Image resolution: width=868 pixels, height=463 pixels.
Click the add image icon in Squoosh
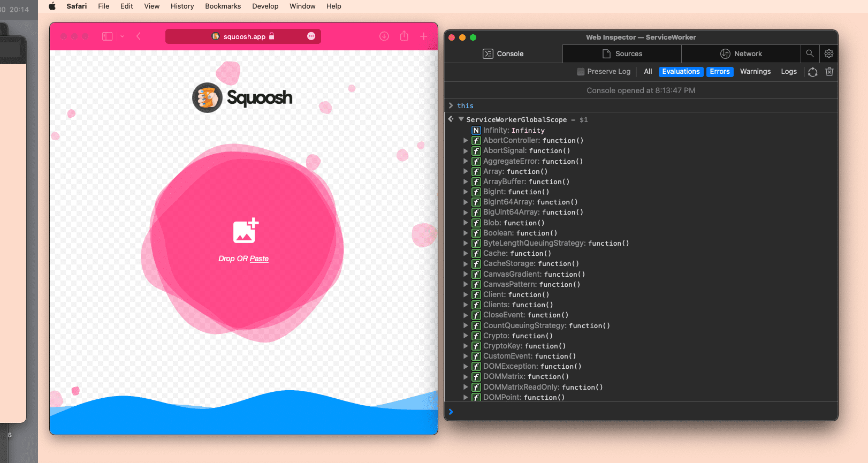[x=245, y=231]
